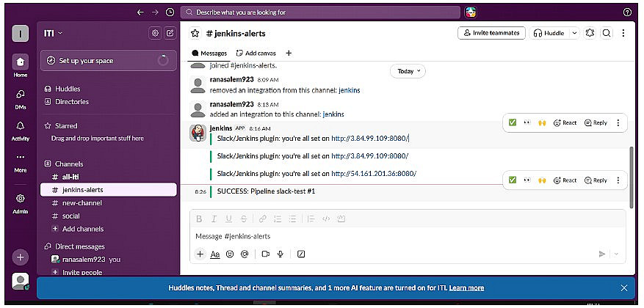
Task: Open the Activity sidebar icon
Action: (21, 131)
